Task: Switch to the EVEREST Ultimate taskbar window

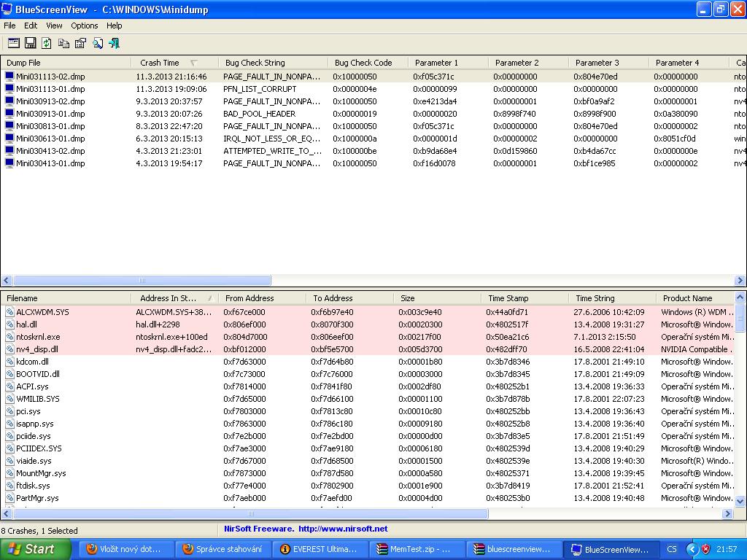Action: 321,549
